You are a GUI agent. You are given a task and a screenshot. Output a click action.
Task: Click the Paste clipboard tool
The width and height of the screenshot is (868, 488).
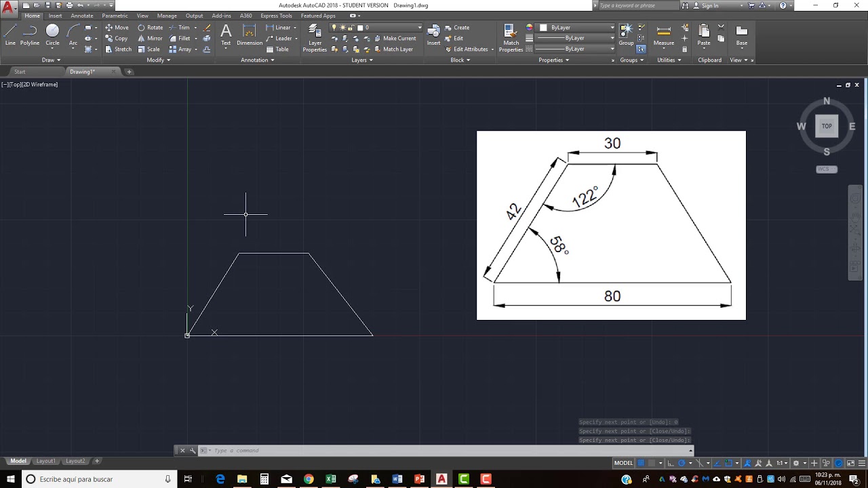coord(704,35)
